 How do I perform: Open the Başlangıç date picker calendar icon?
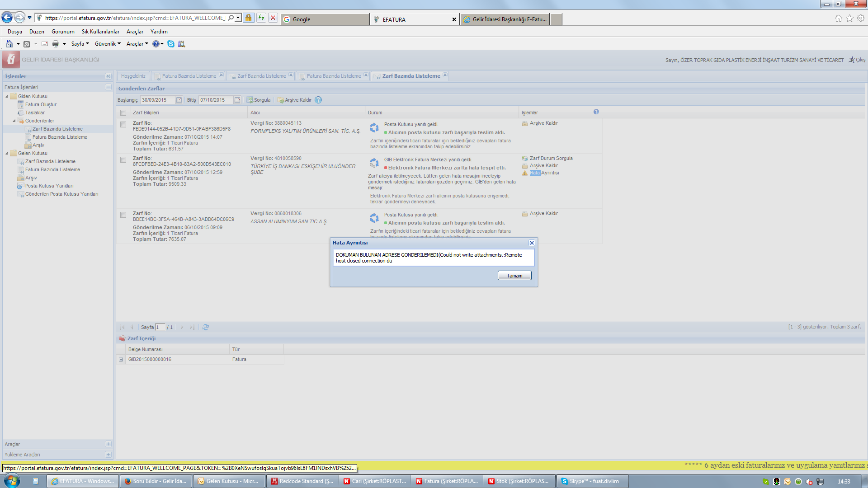click(x=179, y=100)
